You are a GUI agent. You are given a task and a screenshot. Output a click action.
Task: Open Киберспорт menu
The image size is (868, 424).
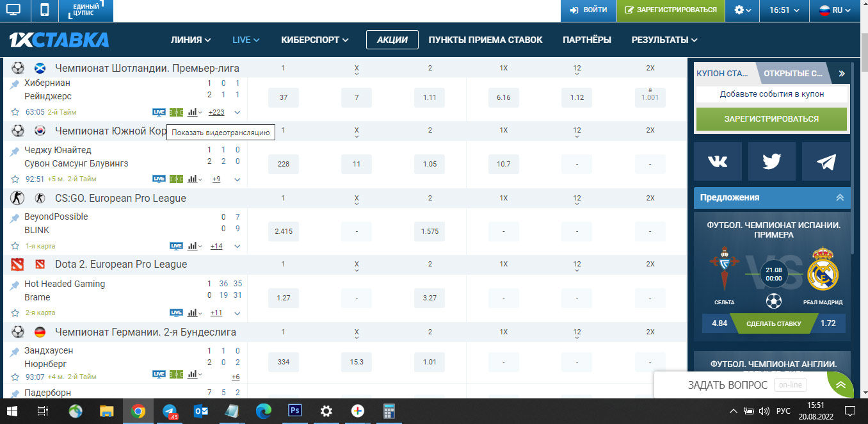coord(315,40)
